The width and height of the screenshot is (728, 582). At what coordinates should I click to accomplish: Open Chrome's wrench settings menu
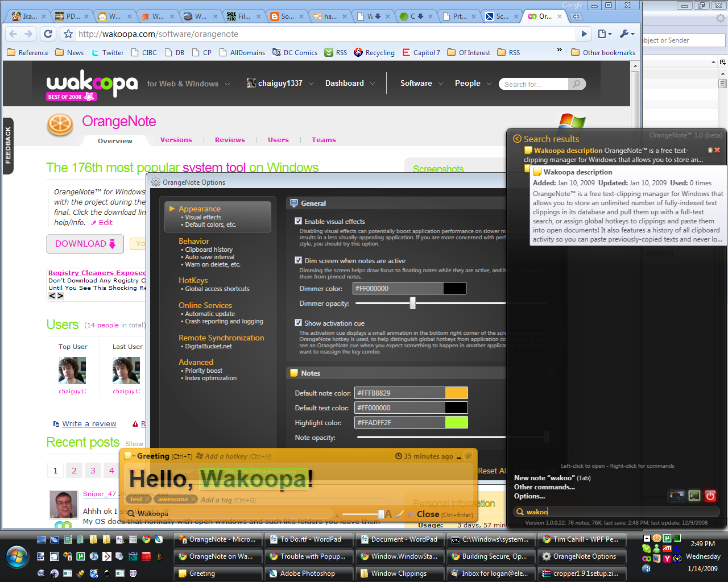click(627, 34)
